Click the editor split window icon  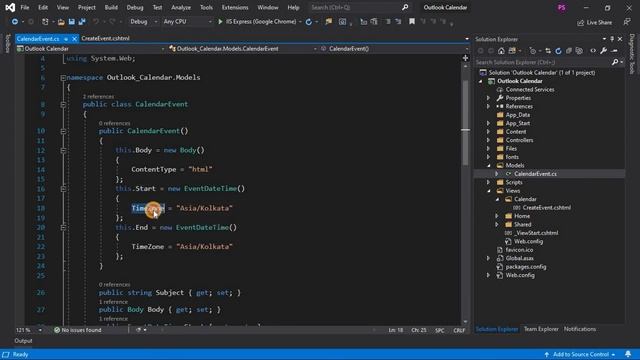pos(465,58)
